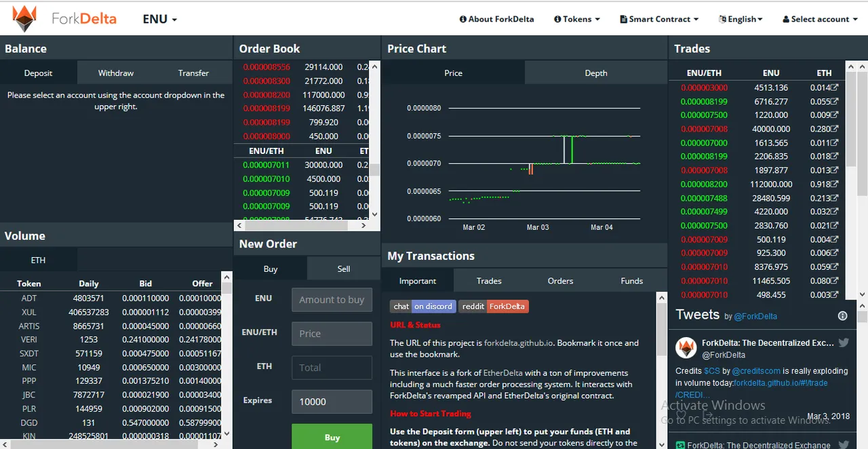Viewport: 868px width, 449px height.
Task: Click ForkDelta avatar in the first tweet
Action: click(686, 348)
